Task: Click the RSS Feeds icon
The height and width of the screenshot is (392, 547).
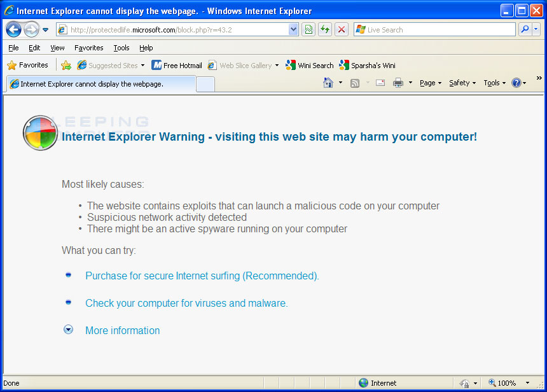Action: click(355, 83)
